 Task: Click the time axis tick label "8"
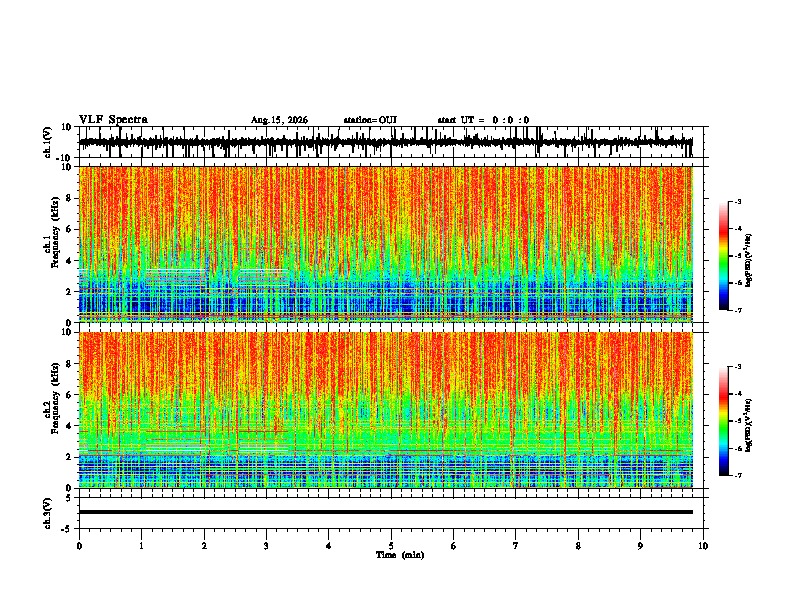tap(578, 546)
